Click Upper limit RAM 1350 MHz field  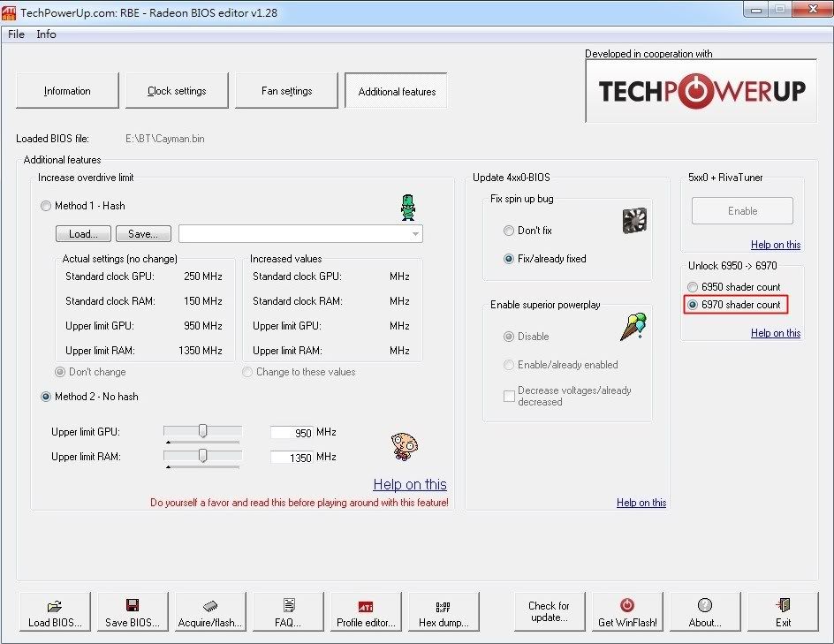coord(292,458)
